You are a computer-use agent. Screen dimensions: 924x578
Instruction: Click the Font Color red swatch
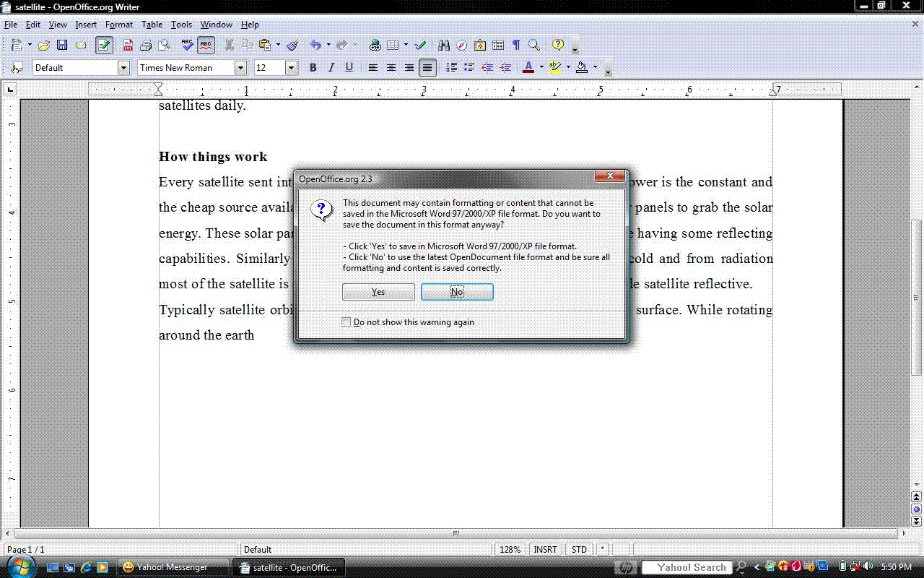point(528,67)
